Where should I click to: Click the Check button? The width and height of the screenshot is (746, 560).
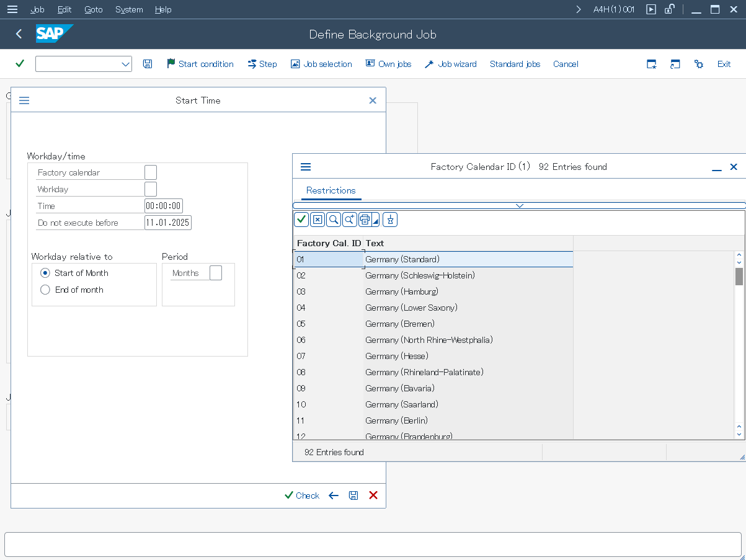click(x=302, y=496)
